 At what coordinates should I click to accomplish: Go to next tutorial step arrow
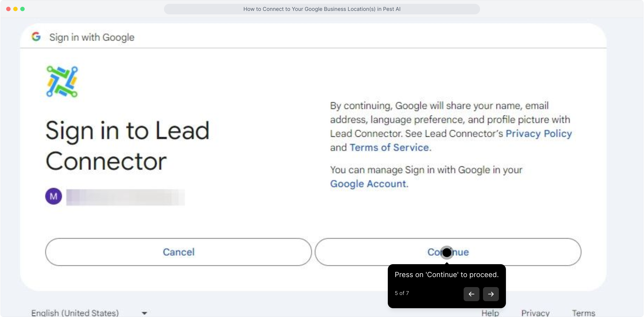tap(491, 294)
